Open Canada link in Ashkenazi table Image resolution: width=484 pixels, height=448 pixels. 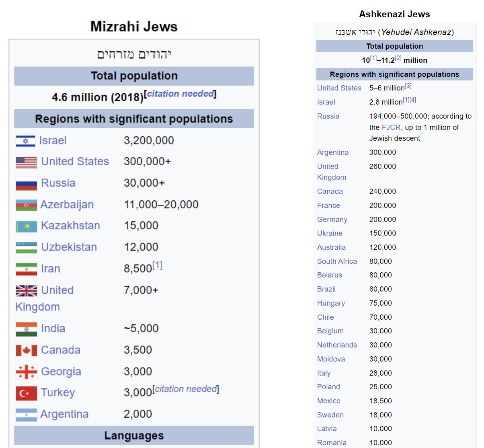tap(330, 191)
